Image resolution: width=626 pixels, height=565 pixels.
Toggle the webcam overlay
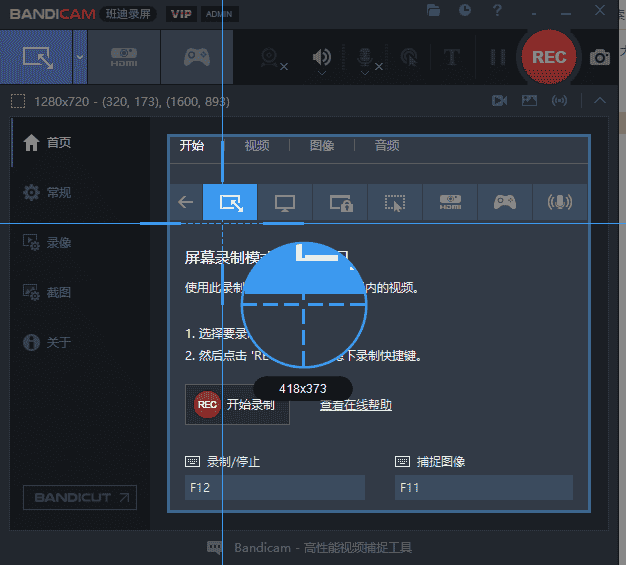coord(269,57)
